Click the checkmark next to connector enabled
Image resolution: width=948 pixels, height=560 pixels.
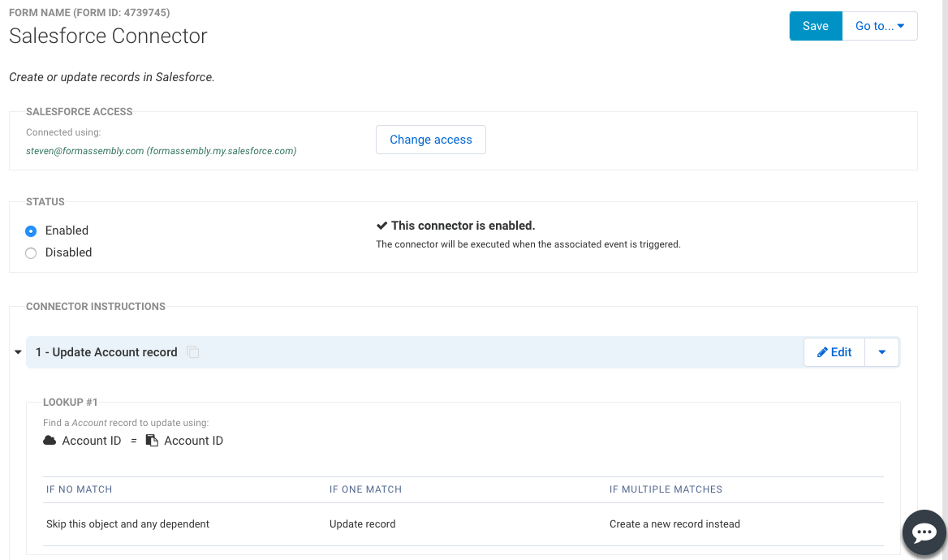pos(381,226)
